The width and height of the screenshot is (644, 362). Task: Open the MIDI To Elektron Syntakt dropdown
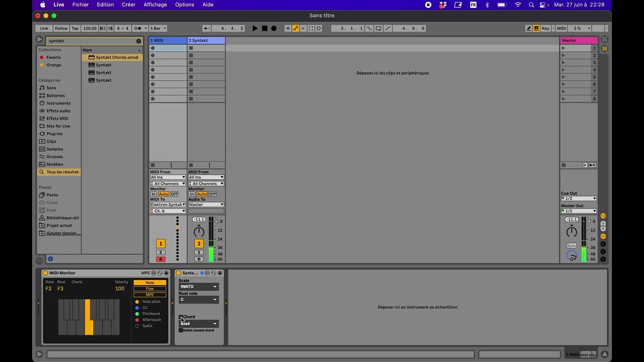[x=168, y=205]
